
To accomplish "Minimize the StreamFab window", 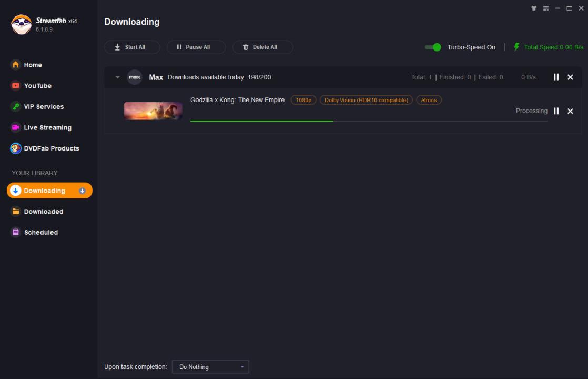I will 557,8.
